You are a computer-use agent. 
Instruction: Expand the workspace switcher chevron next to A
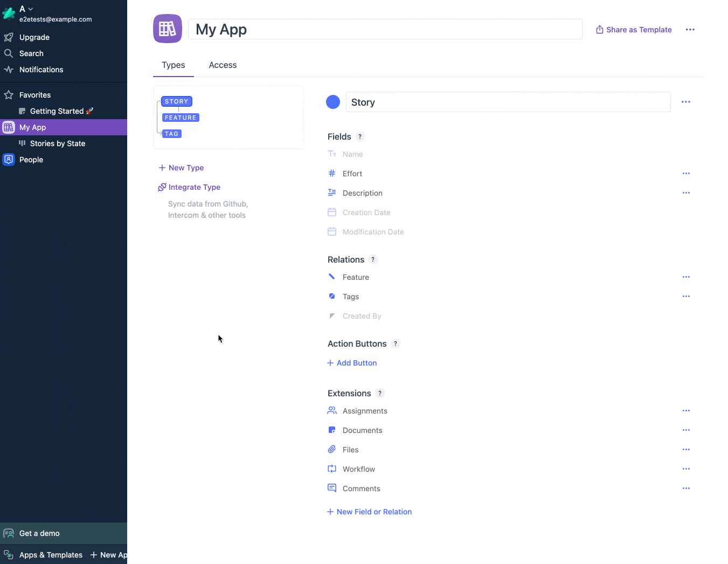click(31, 9)
